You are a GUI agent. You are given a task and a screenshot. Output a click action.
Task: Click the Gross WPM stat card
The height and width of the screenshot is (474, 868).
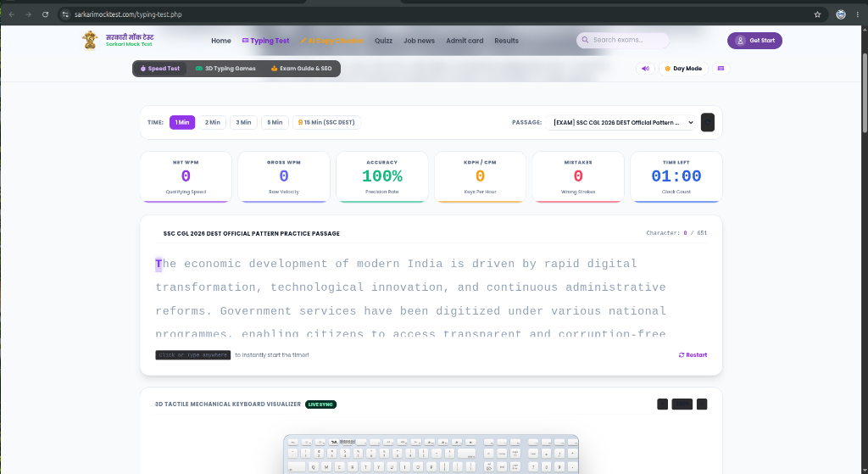tap(284, 176)
